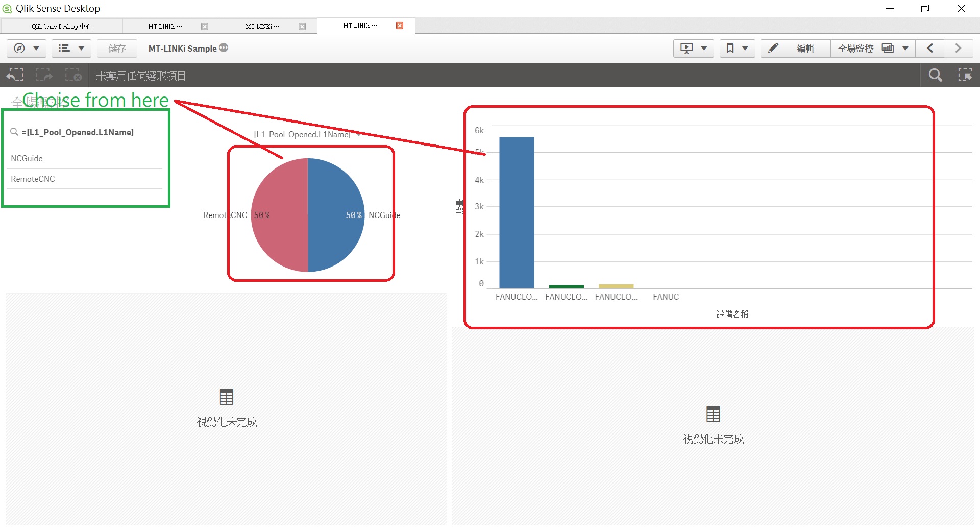Click the sheet chart icon
Image resolution: width=980 pixels, height=531 pixels.
[888, 48]
